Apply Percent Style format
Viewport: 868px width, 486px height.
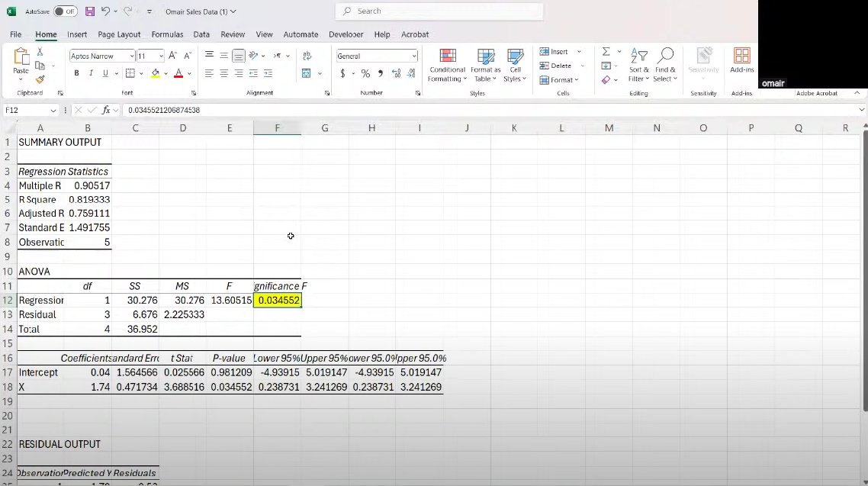[365, 73]
